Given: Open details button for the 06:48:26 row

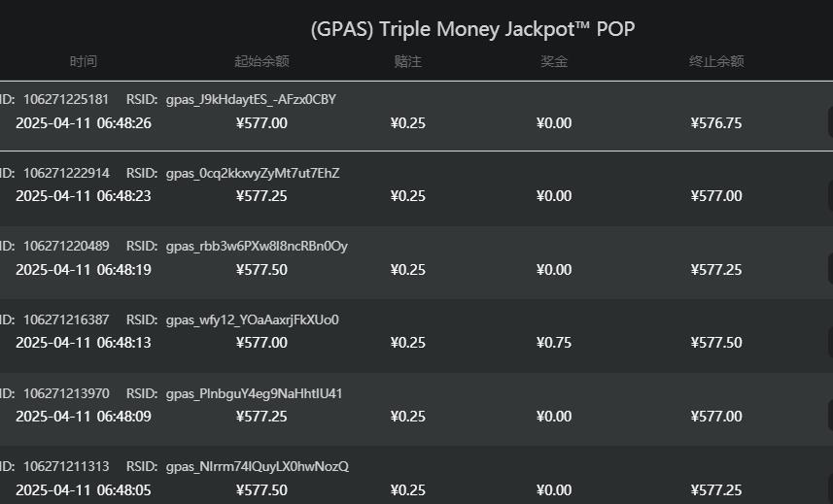Looking at the screenshot, I should pyautogui.click(x=829, y=122).
